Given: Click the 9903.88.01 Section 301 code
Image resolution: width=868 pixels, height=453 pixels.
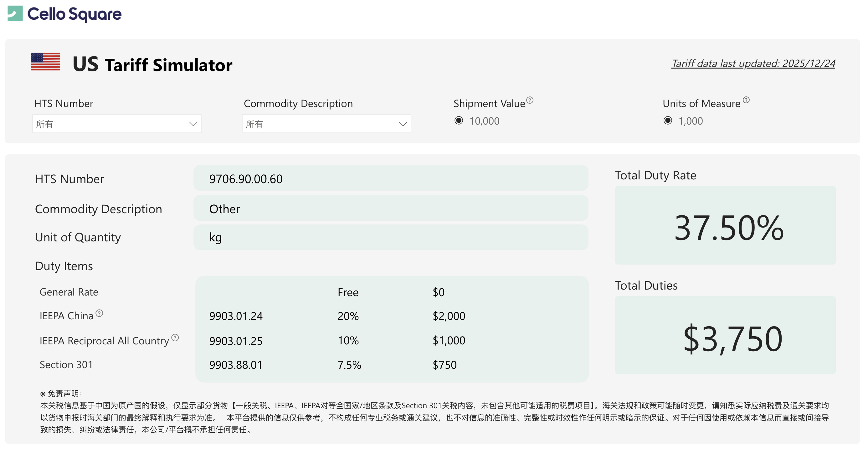Looking at the screenshot, I should (235, 365).
